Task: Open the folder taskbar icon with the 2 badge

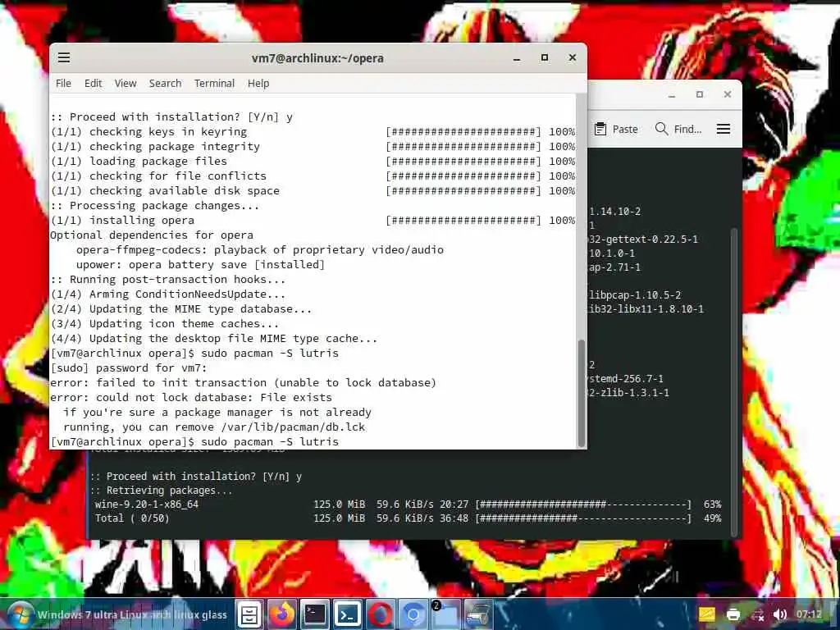Action: pyautogui.click(x=445, y=614)
